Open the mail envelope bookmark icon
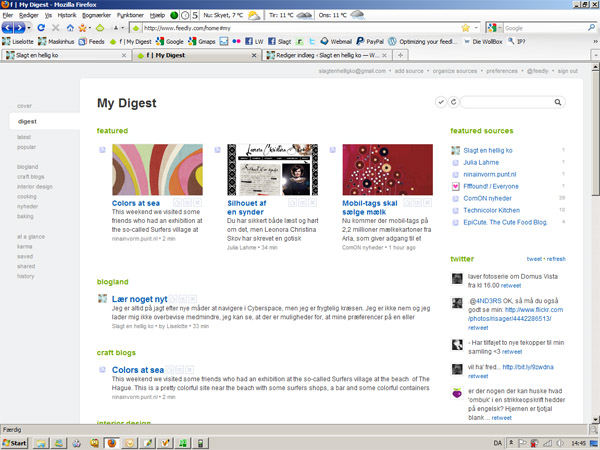This screenshot has height=450, width=600. pos(224,41)
